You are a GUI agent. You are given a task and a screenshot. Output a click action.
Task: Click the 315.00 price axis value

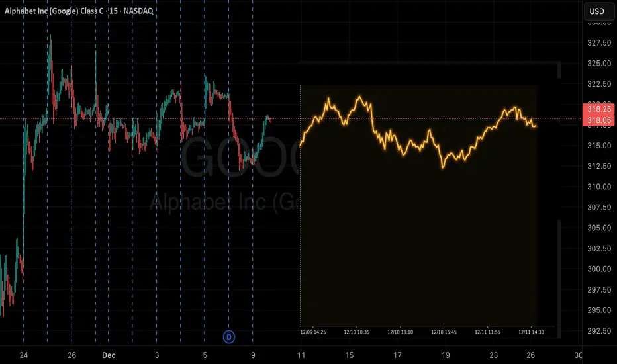(599, 146)
